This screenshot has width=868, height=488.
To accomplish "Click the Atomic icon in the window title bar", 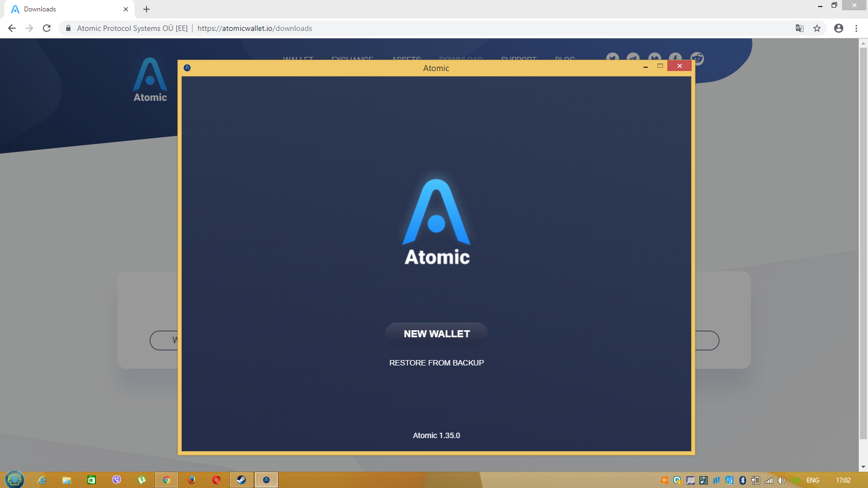I will click(187, 68).
